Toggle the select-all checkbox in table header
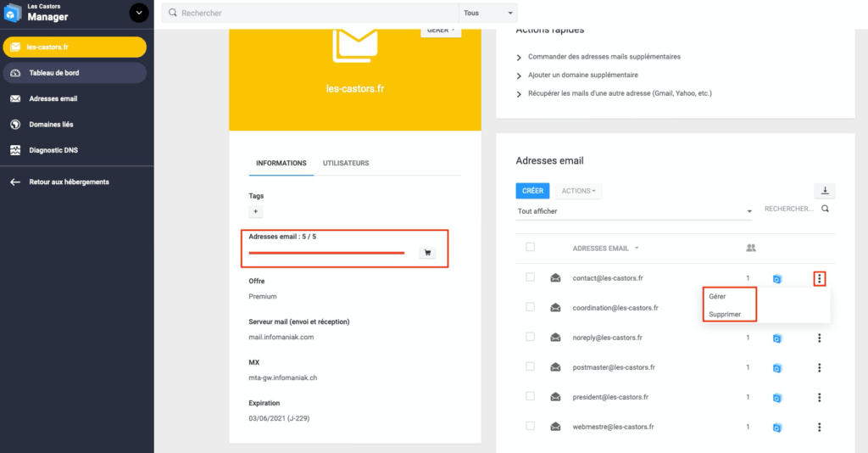The width and height of the screenshot is (868, 453). point(531,247)
